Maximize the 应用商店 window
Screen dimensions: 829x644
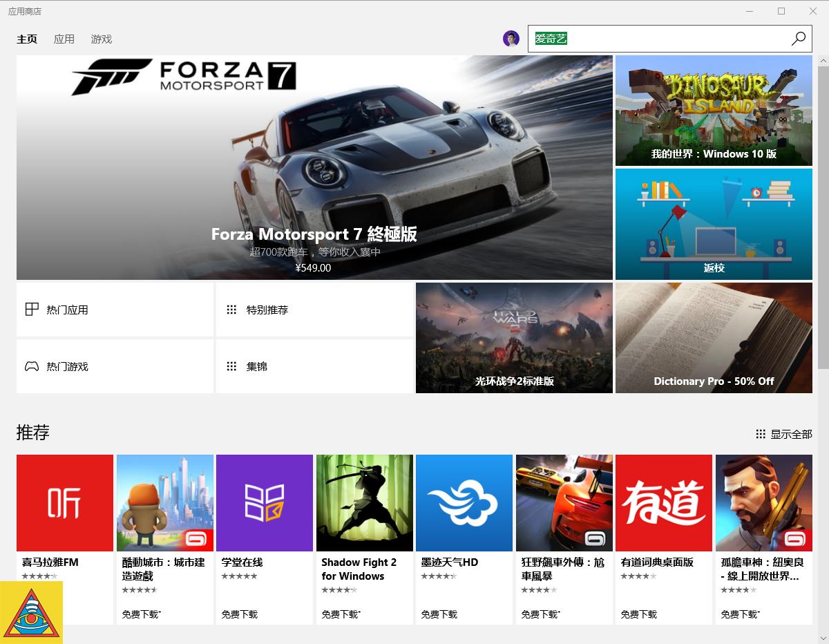(781, 11)
